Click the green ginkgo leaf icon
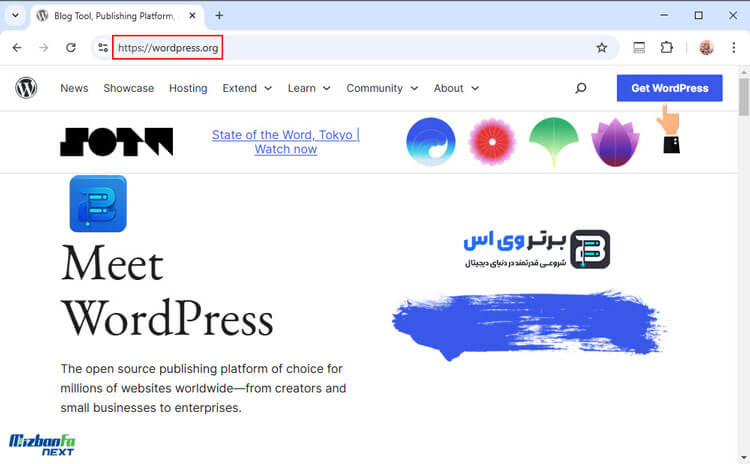This screenshot has width=750, height=464. point(554,142)
